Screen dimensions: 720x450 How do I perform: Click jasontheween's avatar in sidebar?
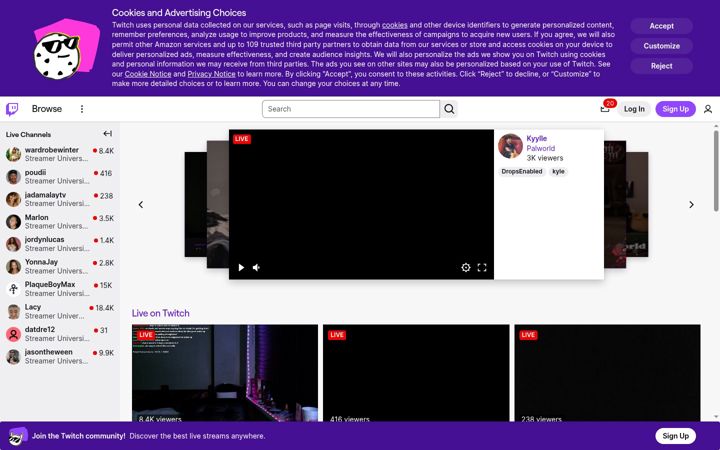pos(13,357)
